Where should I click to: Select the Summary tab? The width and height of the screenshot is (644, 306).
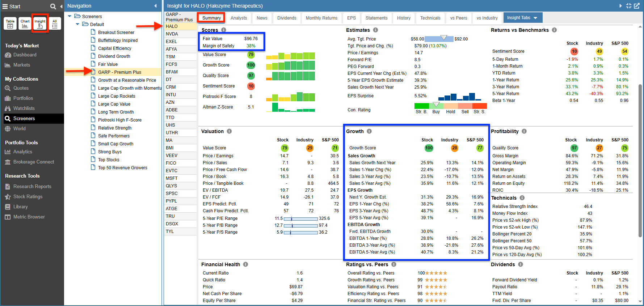(x=211, y=18)
